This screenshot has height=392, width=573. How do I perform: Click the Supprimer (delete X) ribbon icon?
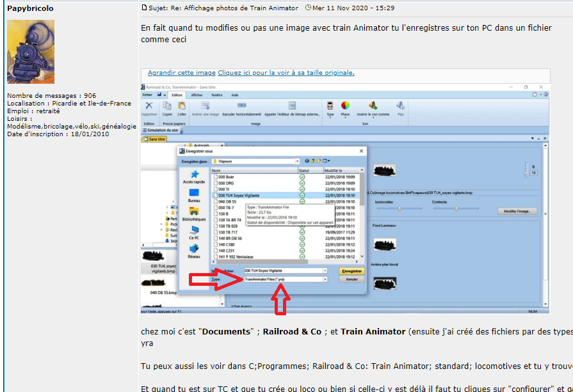(x=149, y=106)
